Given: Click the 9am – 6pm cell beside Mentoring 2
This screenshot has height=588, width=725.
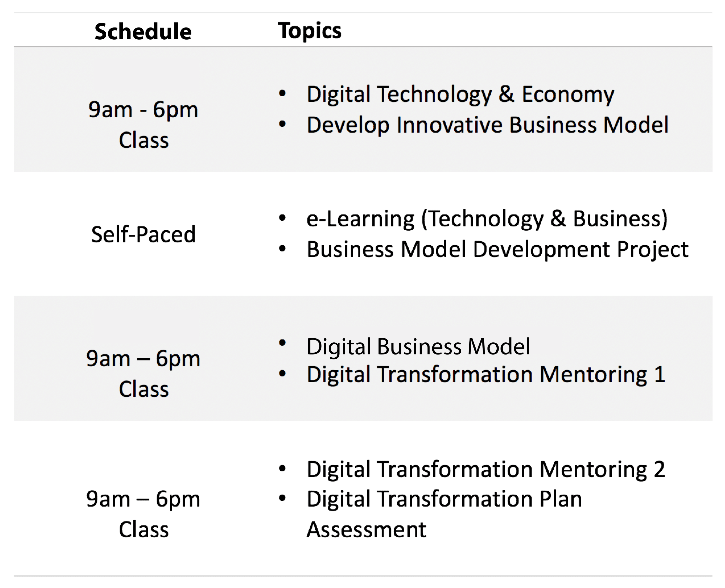Looking at the screenshot, I should (x=143, y=514).
